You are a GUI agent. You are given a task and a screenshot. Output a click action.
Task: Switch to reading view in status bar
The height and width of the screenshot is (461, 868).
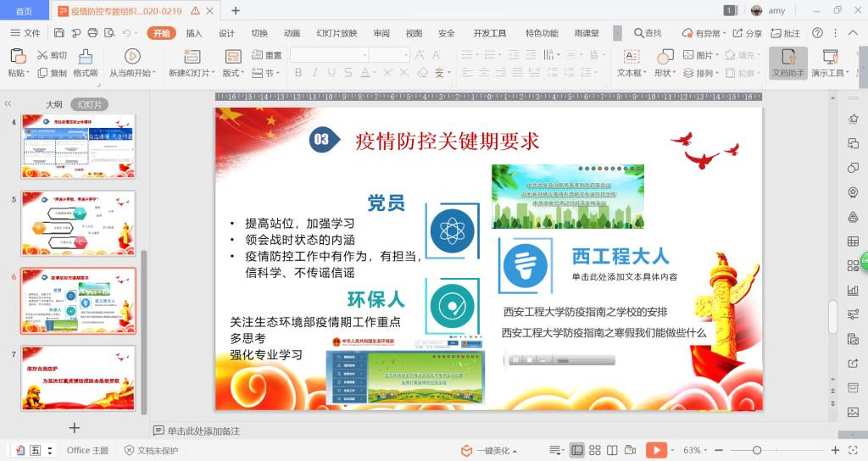[614, 450]
